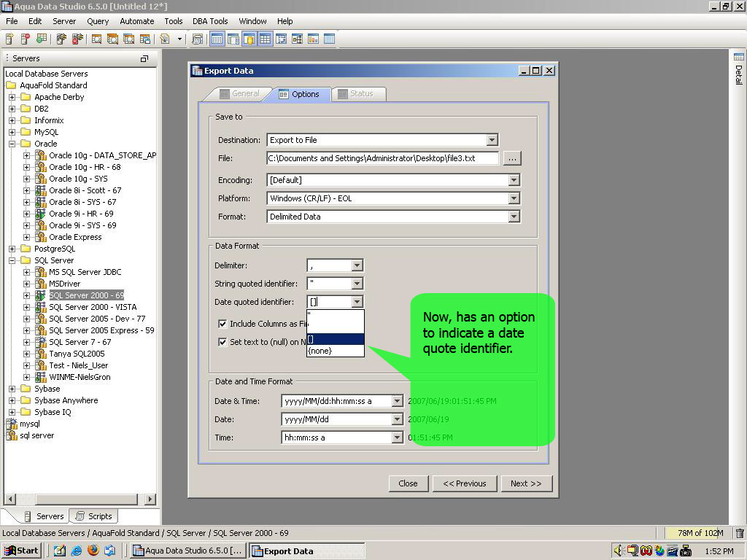Expand the Sybase Anywhere folder
Viewport: 747px width, 560px height.
12,400
